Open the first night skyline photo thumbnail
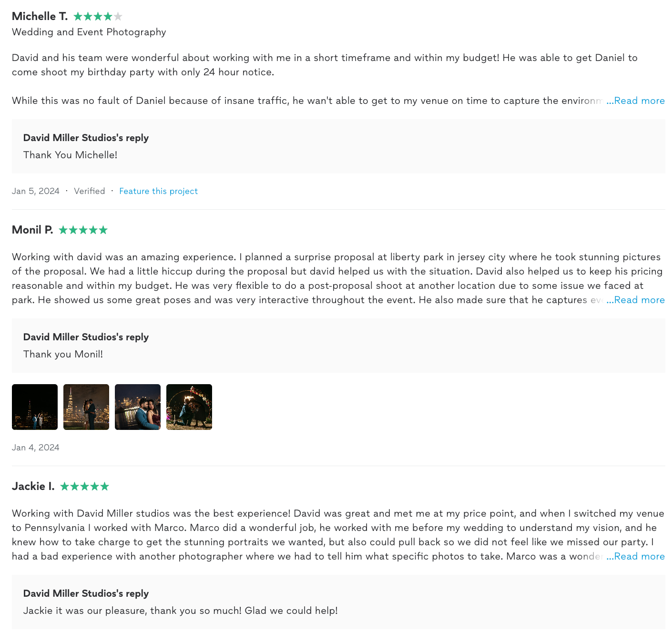 pyautogui.click(x=35, y=407)
